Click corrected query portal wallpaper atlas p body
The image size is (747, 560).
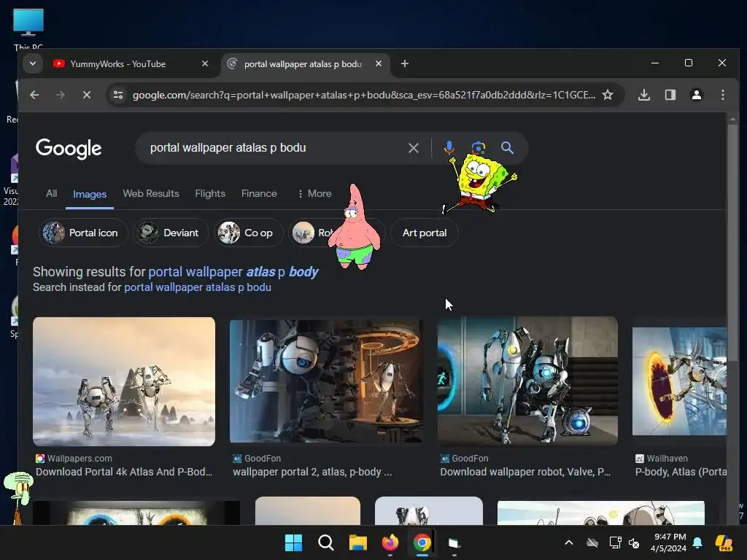pyautogui.click(x=233, y=272)
